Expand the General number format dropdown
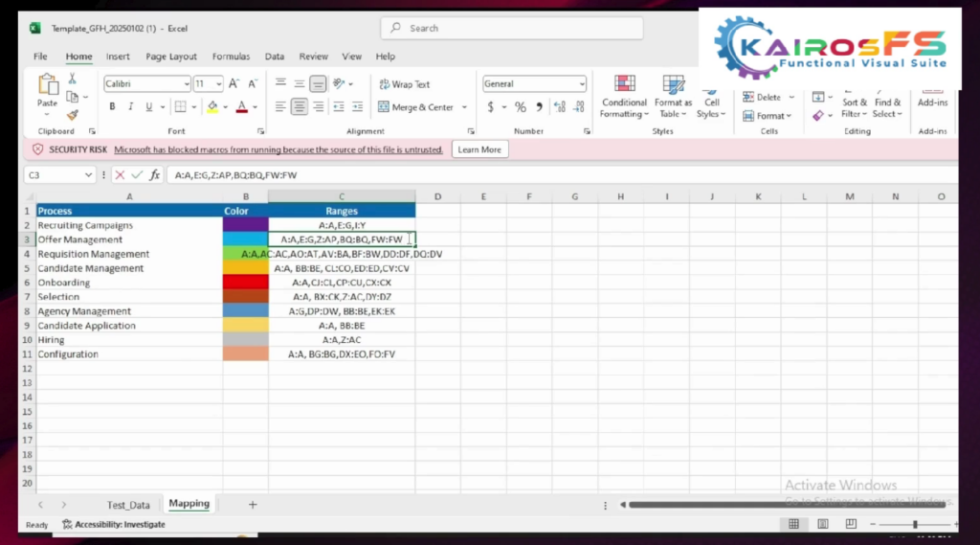 tap(581, 84)
